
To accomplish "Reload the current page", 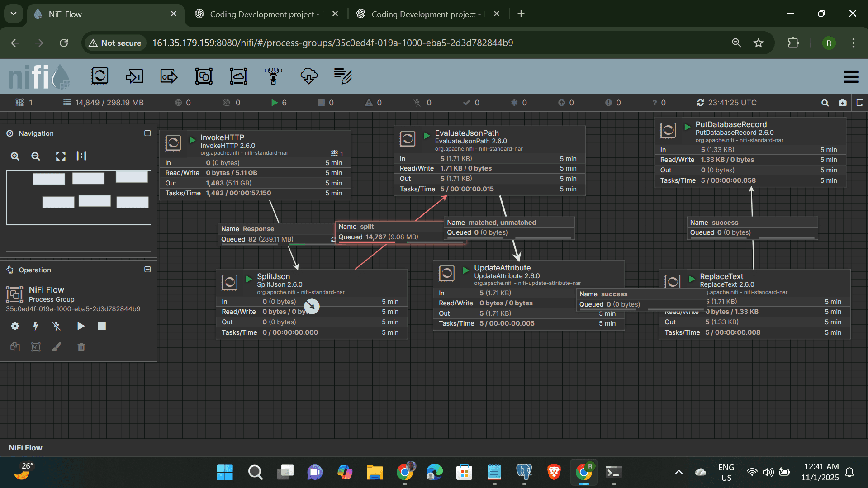I will tap(64, 43).
